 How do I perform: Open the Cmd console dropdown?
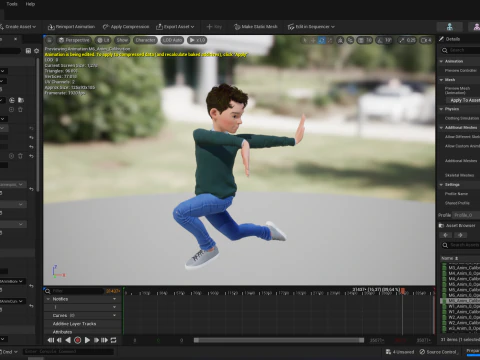[x=9, y=352]
